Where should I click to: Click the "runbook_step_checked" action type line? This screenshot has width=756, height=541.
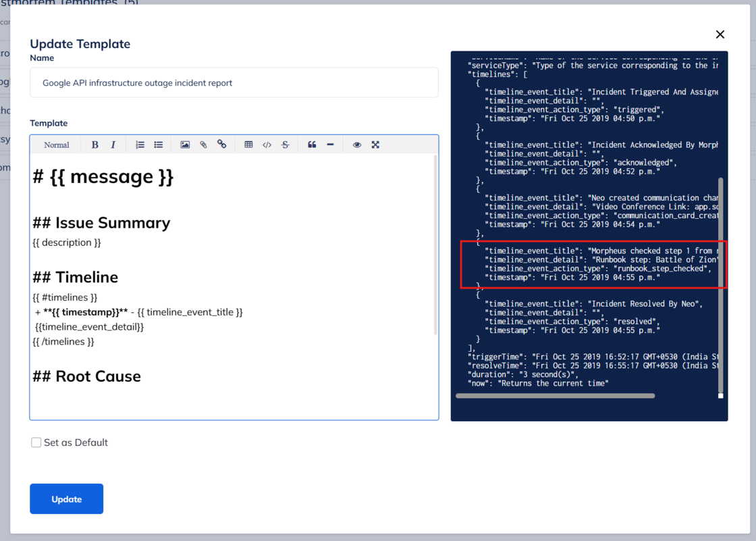click(598, 269)
